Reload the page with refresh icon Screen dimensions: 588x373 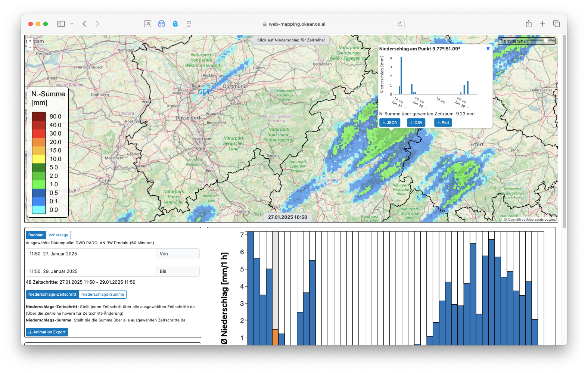400,24
